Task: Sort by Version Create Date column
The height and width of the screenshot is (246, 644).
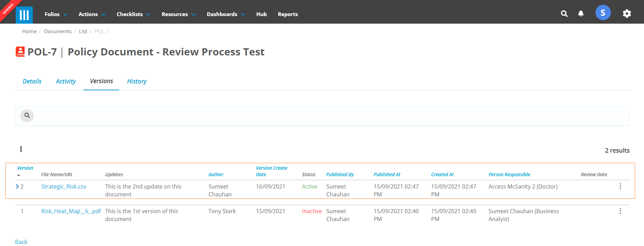Action: tap(272, 171)
